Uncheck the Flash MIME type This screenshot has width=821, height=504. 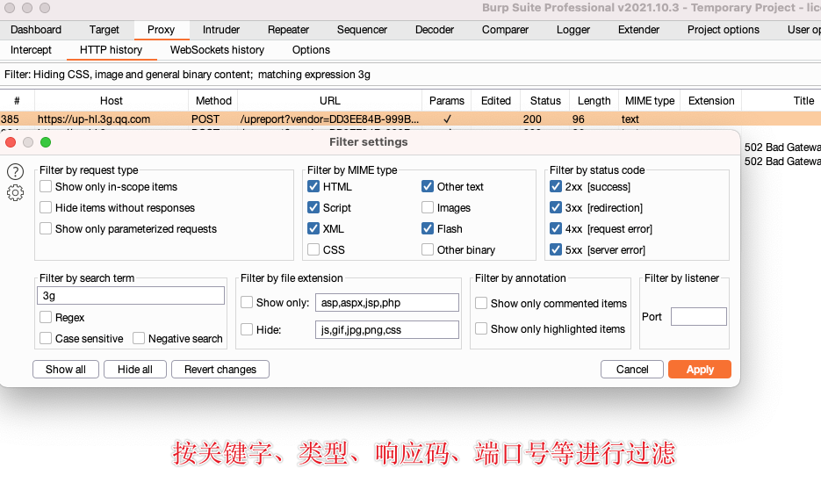pyautogui.click(x=428, y=228)
